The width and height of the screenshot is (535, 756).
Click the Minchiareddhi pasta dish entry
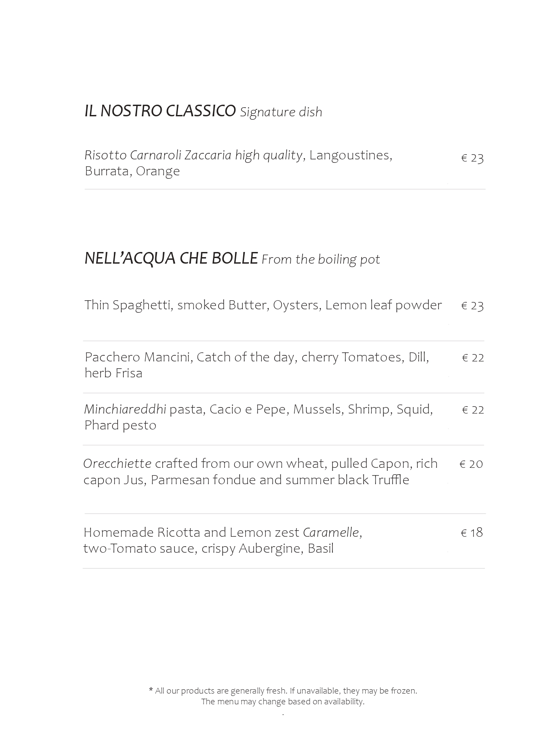pos(259,417)
